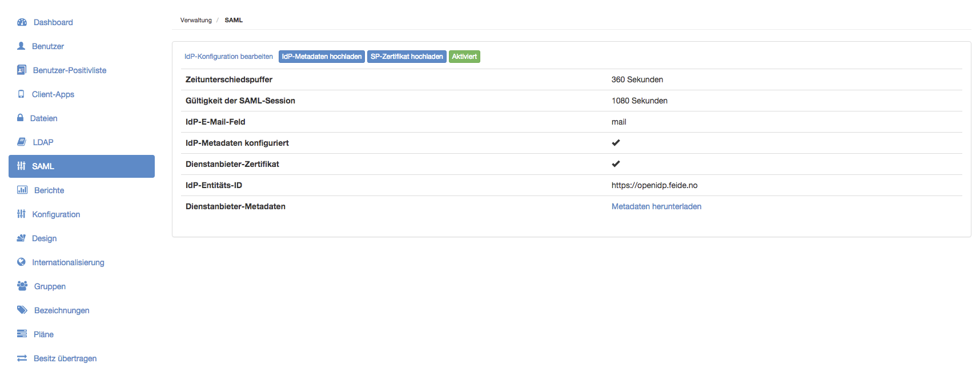Click the Bezeichnungen tags icon

click(x=22, y=310)
